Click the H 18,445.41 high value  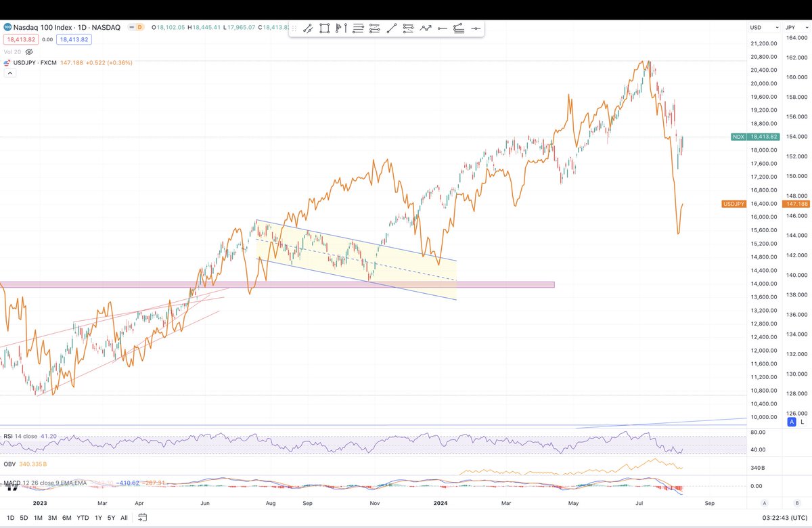click(206, 27)
